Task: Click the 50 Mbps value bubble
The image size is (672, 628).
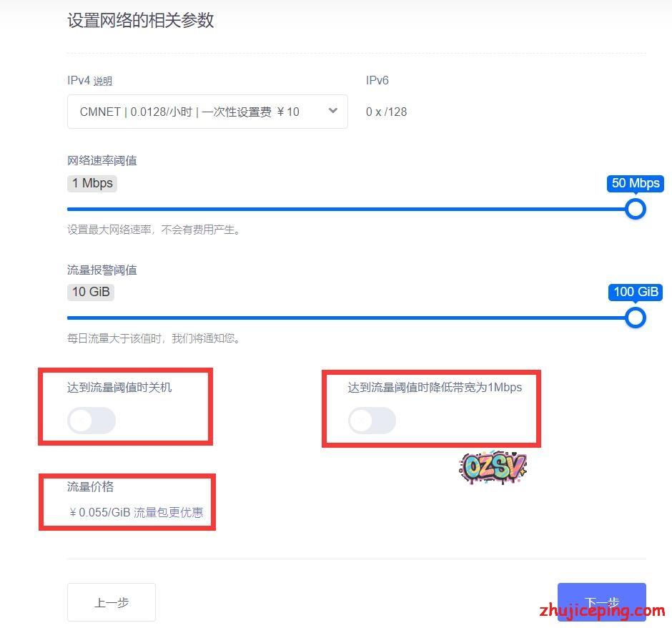Action: click(x=635, y=183)
